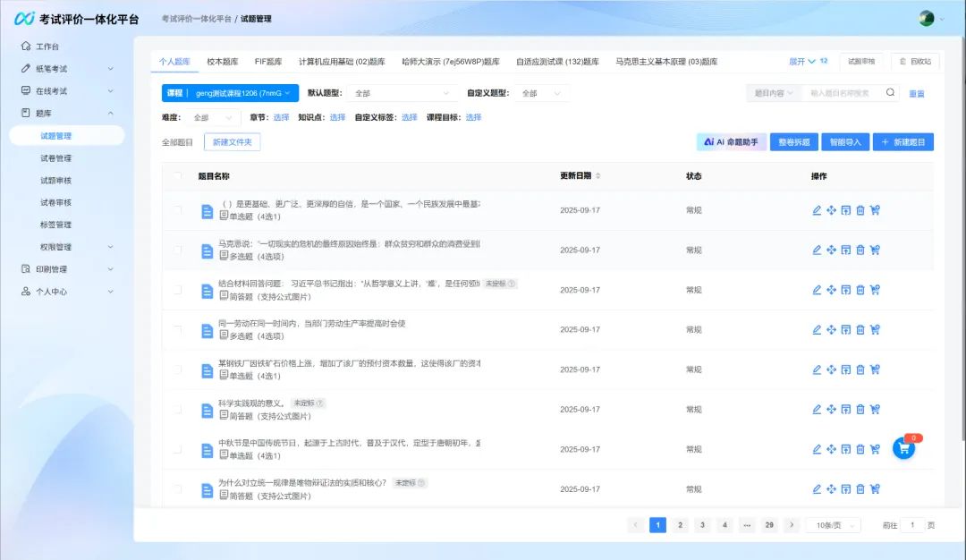The height and width of the screenshot is (560, 966).
Task: Open the floating shopping cart button
Action: tap(903, 448)
